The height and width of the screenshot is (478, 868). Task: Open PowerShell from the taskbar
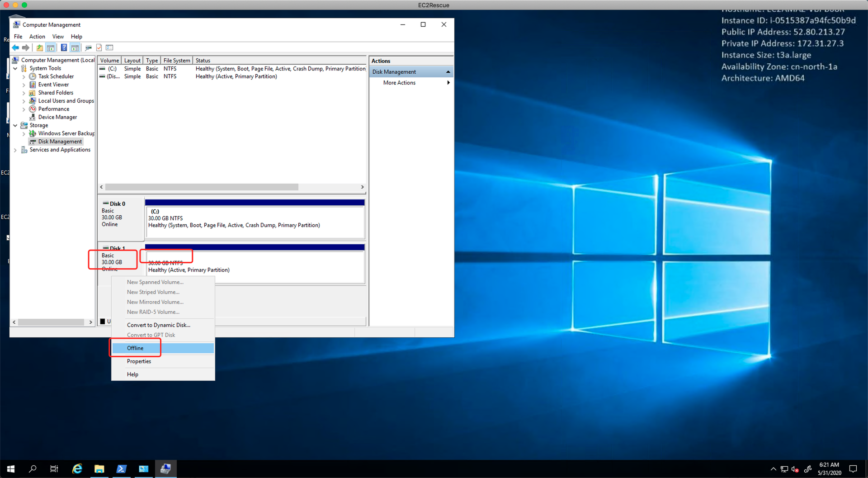tap(121, 469)
